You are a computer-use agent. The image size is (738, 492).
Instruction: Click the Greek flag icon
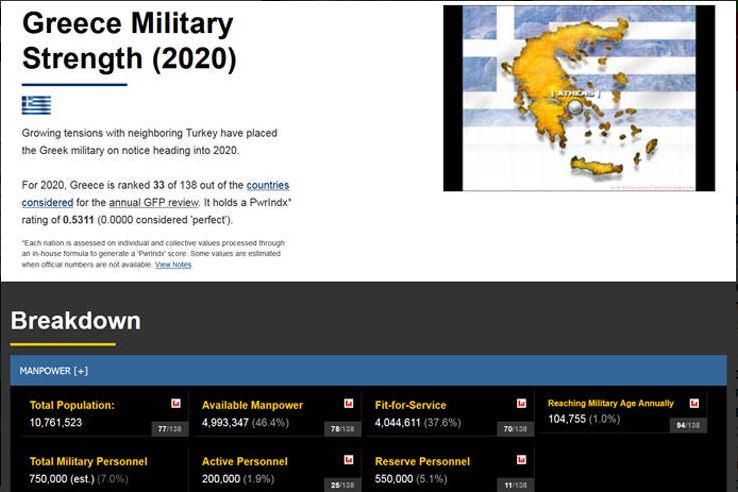tap(36, 105)
